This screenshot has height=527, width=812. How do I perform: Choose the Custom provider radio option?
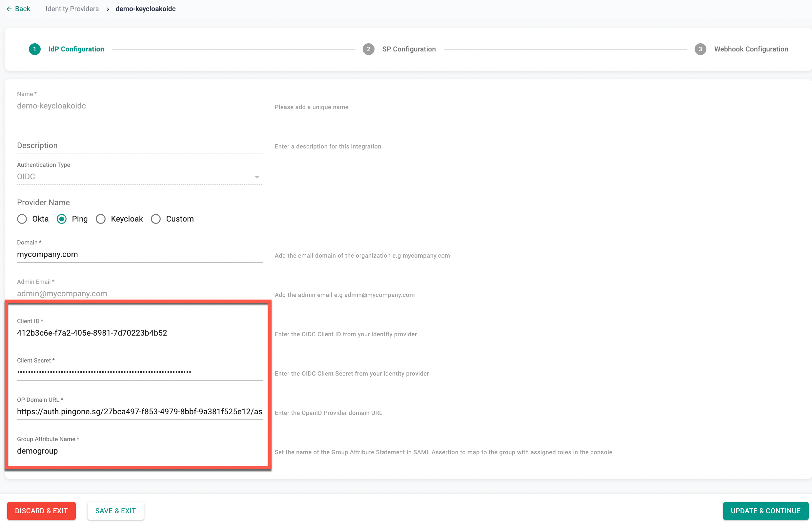coord(156,219)
